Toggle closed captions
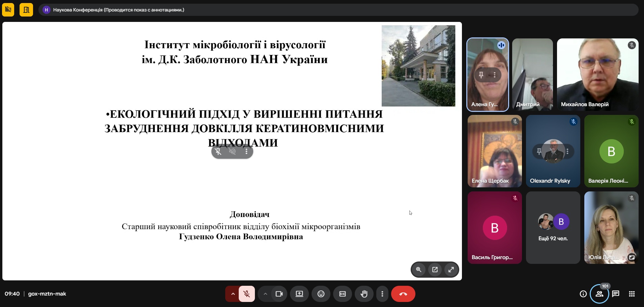The width and height of the screenshot is (644, 307). (343, 294)
